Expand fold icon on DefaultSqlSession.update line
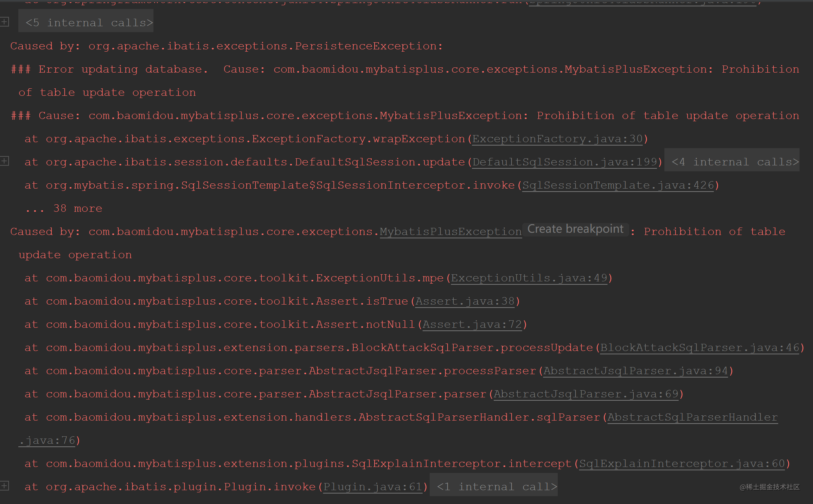The width and height of the screenshot is (813, 504). point(4,161)
